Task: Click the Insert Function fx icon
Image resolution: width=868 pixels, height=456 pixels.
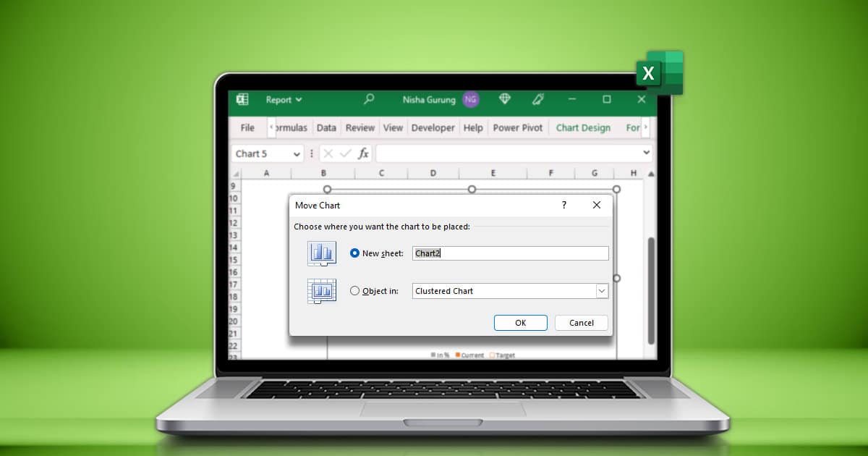Action: coord(363,153)
